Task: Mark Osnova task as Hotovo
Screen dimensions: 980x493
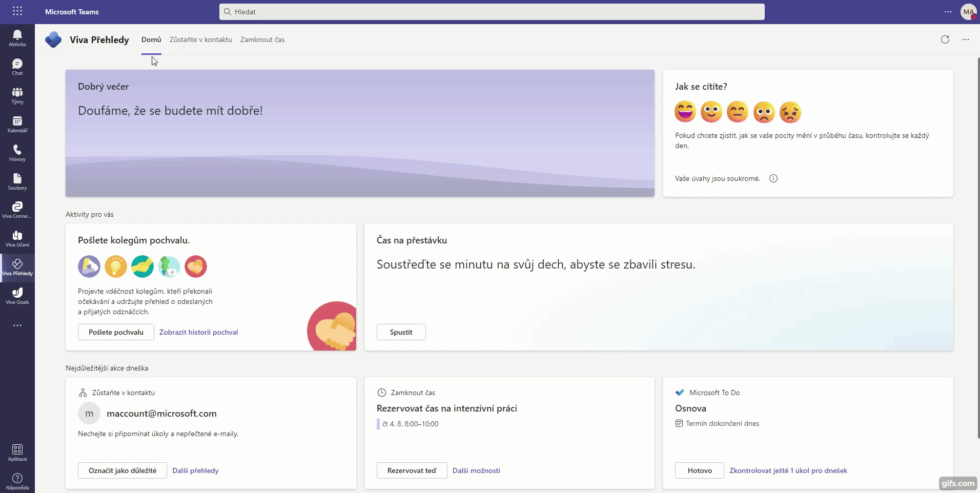Action: (x=700, y=470)
